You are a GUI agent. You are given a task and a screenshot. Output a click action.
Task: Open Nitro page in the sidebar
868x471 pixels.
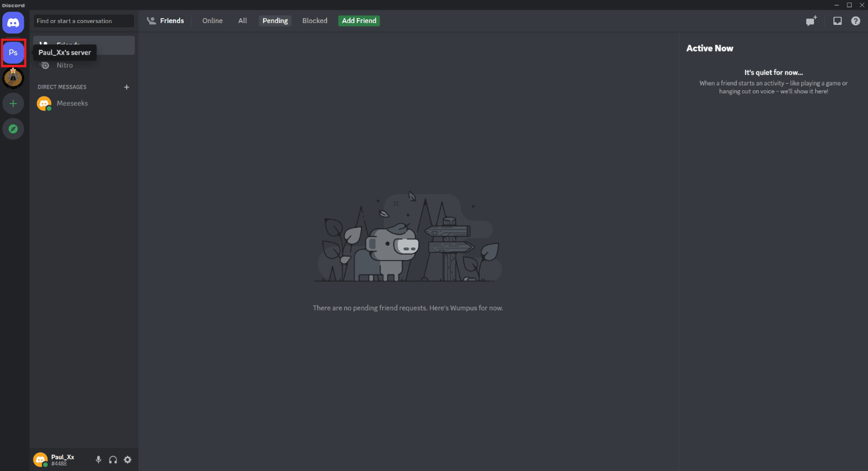tap(84, 65)
